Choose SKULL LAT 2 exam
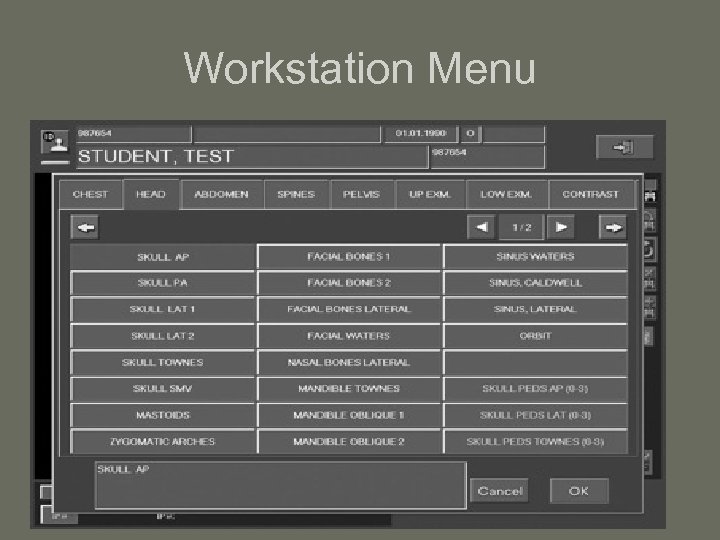The width and height of the screenshot is (720, 540). point(163,336)
